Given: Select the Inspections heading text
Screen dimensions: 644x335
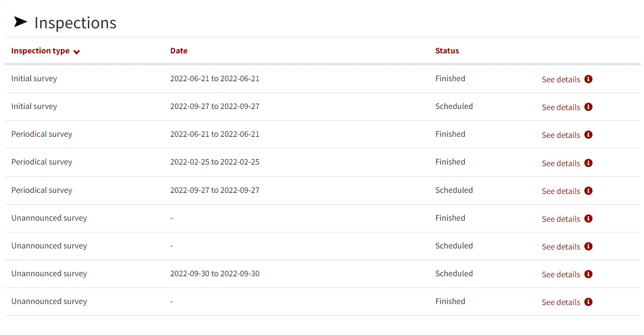Looking at the screenshot, I should pyautogui.click(x=75, y=23).
